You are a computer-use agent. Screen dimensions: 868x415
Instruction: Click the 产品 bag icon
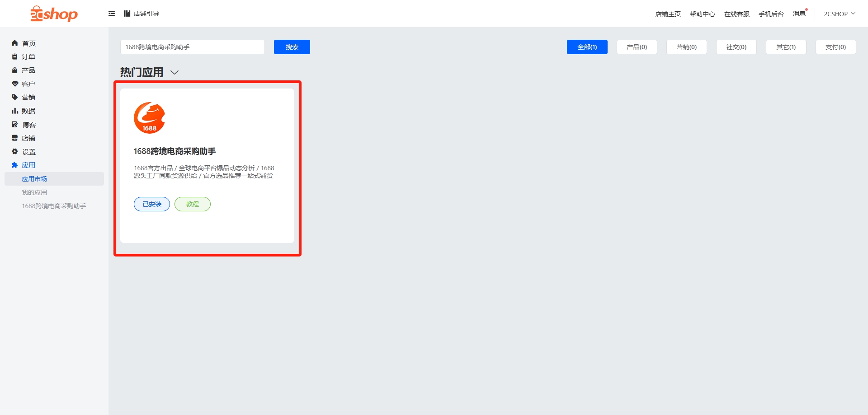pos(14,70)
